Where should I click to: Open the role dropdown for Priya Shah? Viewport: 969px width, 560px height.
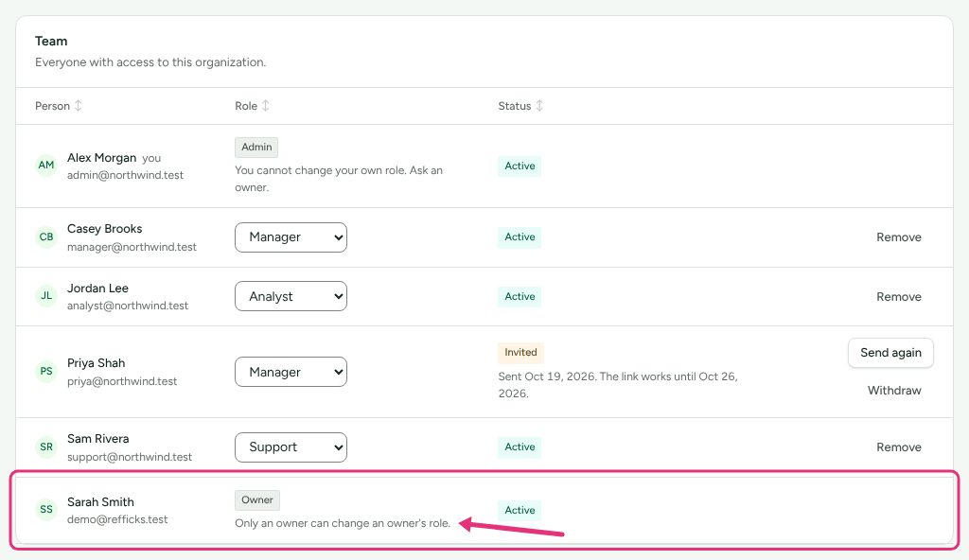click(291, 372)
